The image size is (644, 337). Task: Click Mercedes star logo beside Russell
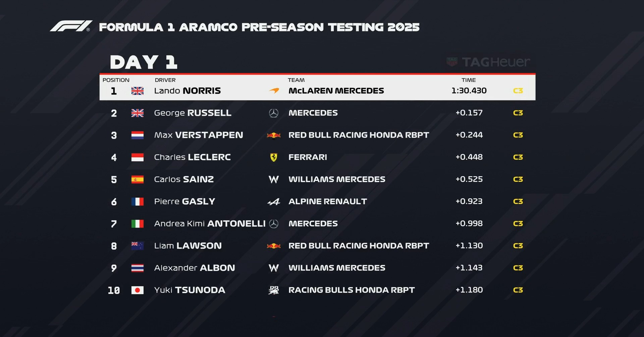pyautogui.click(x=274, y=113)
